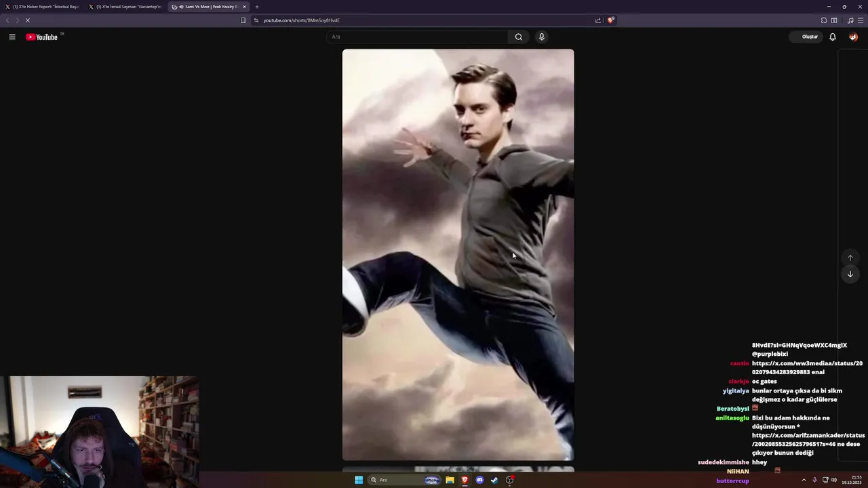
Task: Open File Explorer from the taskbar
Action: point(450,480)
